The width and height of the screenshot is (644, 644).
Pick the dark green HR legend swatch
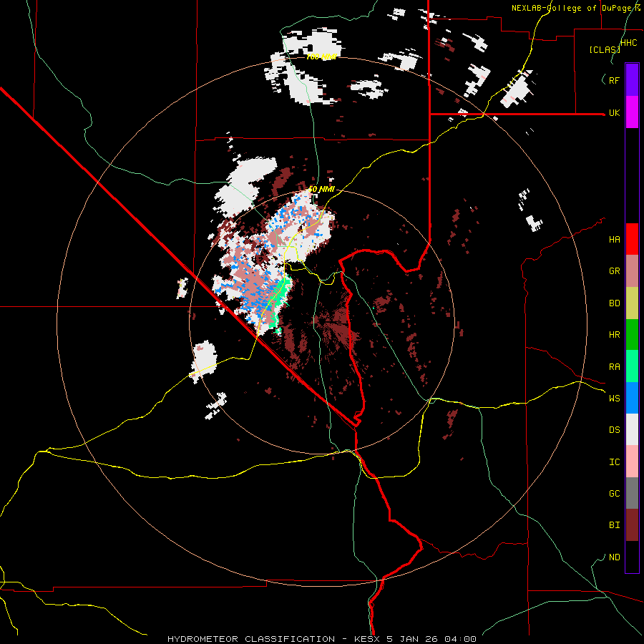pos(632,335)
